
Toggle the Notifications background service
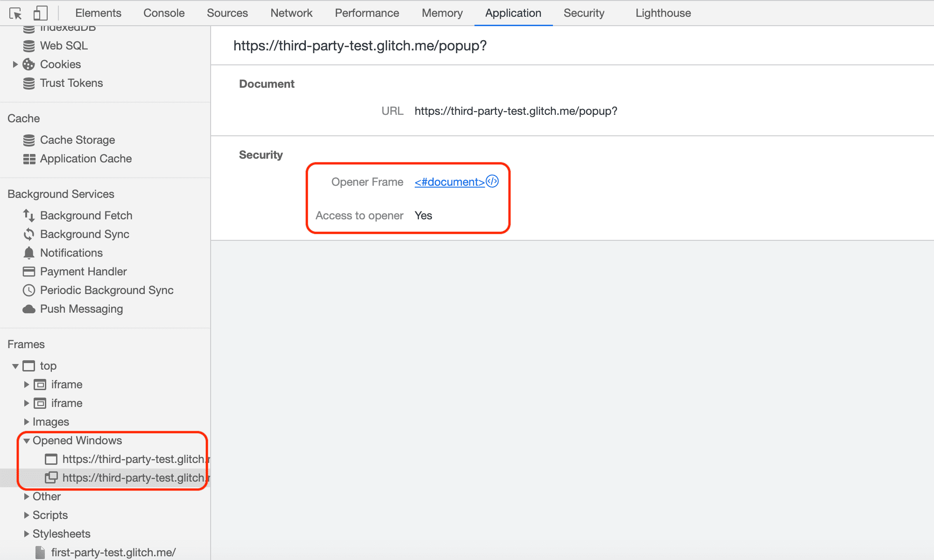[x=71, y=252]
